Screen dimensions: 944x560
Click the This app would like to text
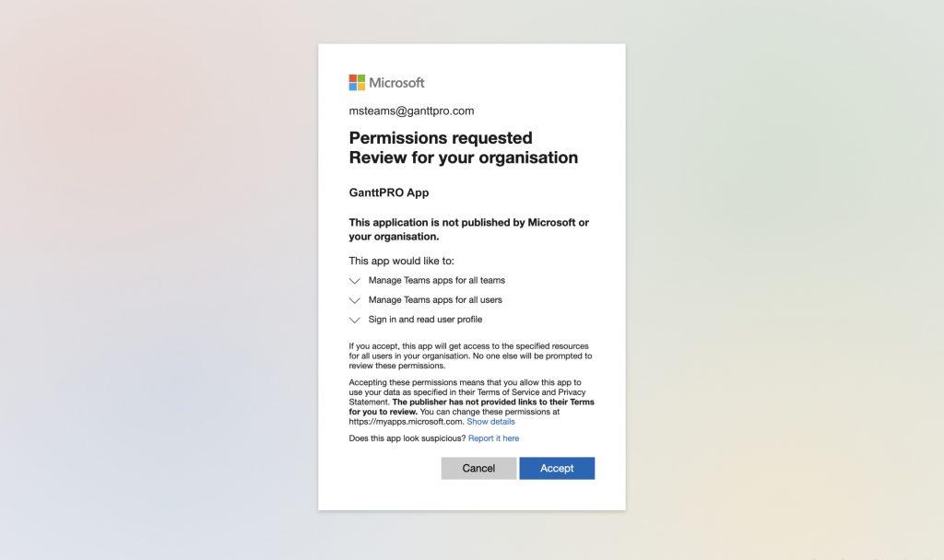[401, 261]
